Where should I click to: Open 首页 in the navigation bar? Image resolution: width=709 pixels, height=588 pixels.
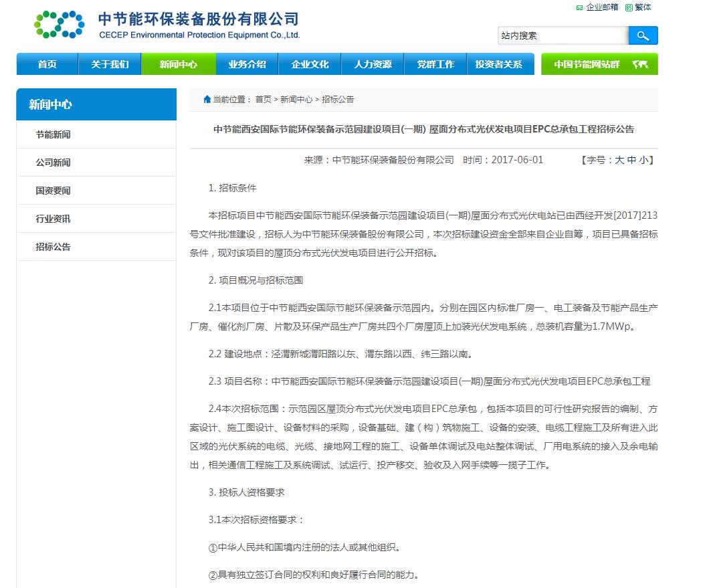[47, 64]
